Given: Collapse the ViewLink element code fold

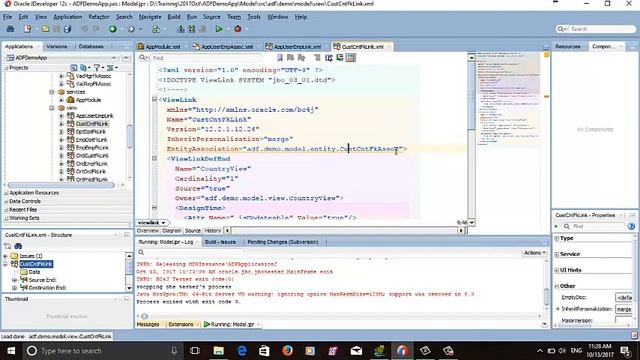Looking at the screenshot, I should (154, 99).
